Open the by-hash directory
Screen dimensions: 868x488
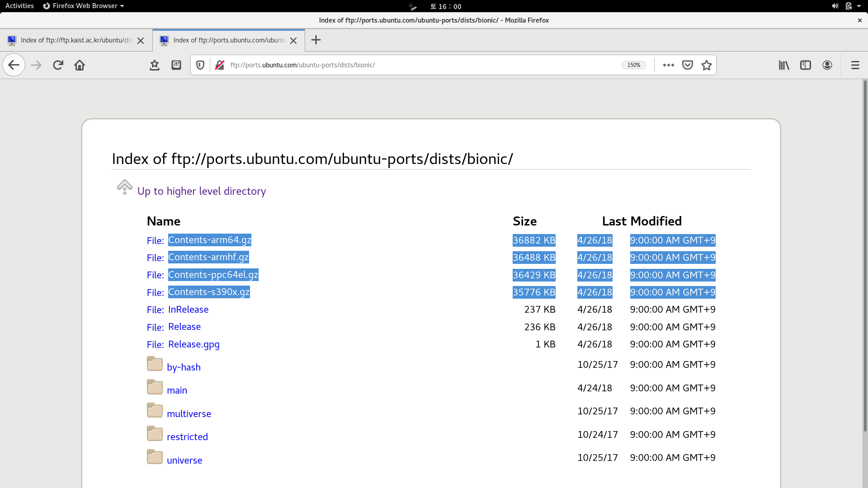point(184,367)
